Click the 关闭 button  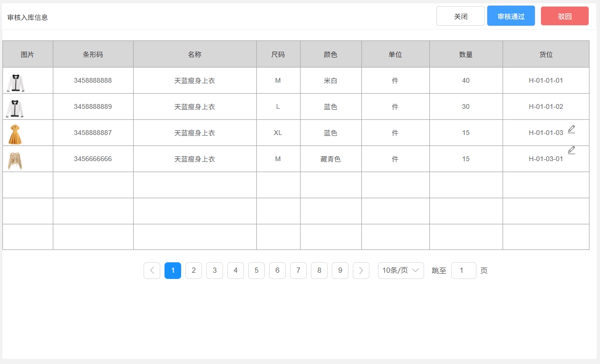461,16
